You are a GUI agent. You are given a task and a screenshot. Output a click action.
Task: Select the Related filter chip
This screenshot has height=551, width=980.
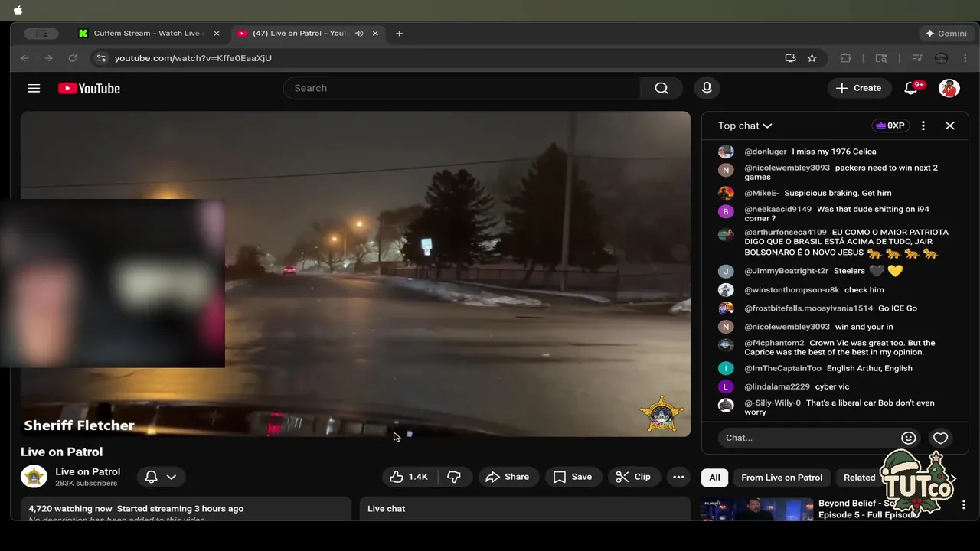[859, 478]
